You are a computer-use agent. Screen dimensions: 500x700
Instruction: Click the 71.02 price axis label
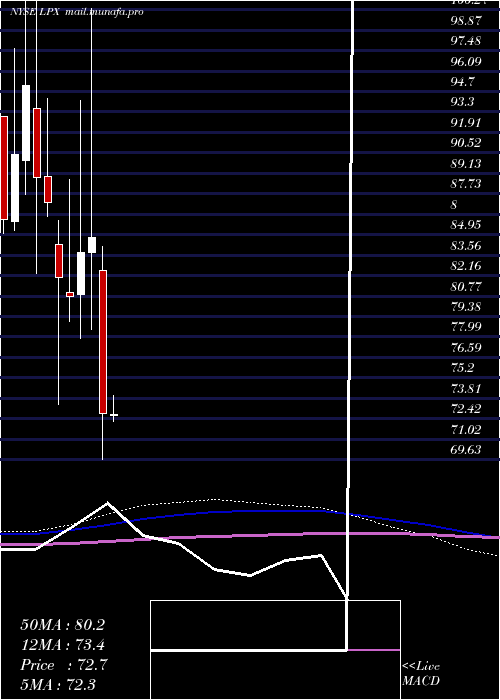(466, 430)
